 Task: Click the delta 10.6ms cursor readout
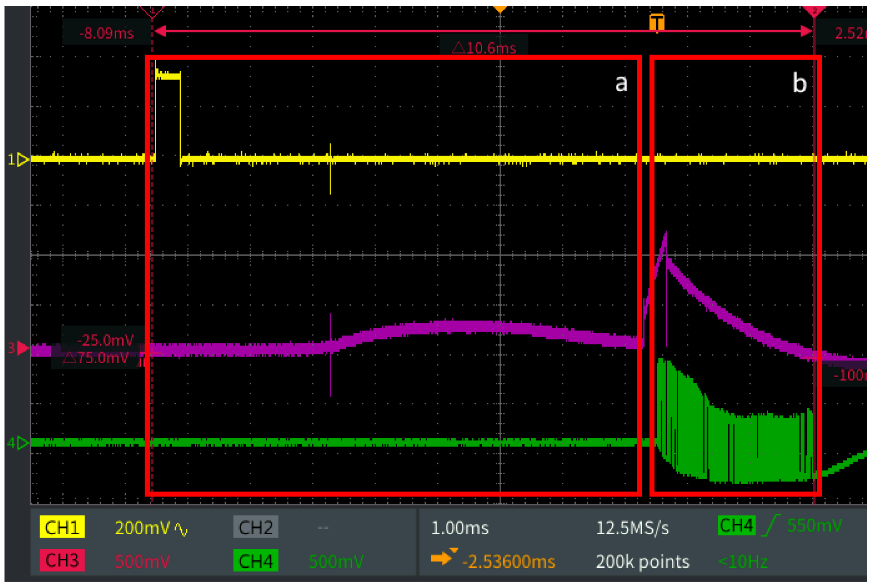pos(484,48)
